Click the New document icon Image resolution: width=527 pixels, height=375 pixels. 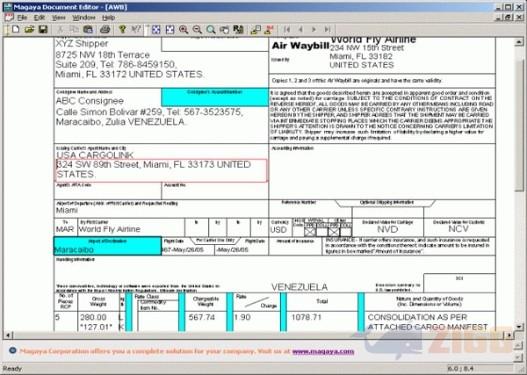pyautogui.click(x=15, y=30)
